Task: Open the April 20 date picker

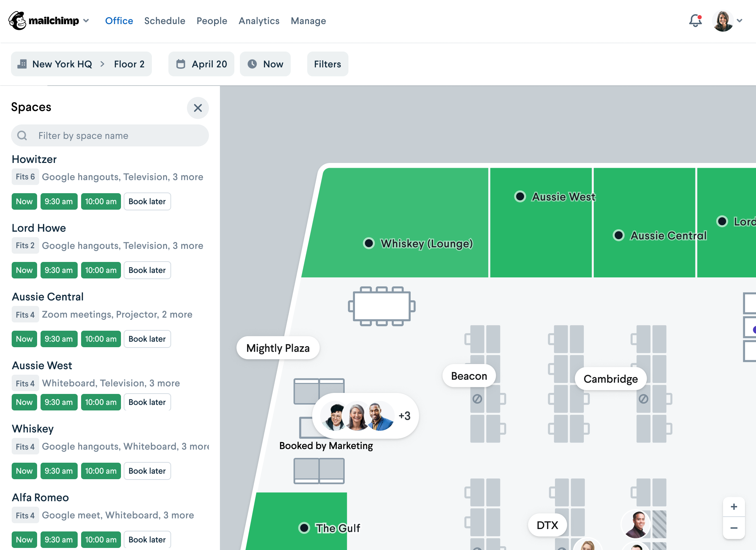Action: point(201,64)
